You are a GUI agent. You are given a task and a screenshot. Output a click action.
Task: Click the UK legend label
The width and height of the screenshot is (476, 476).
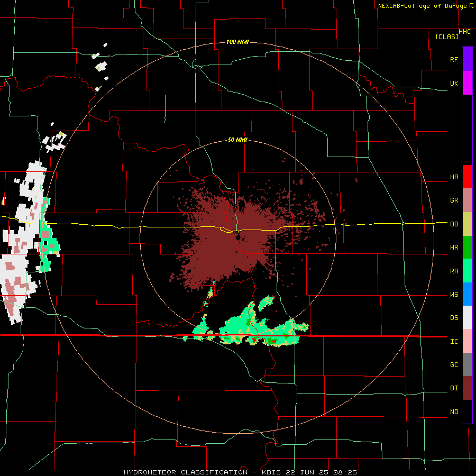454,84
